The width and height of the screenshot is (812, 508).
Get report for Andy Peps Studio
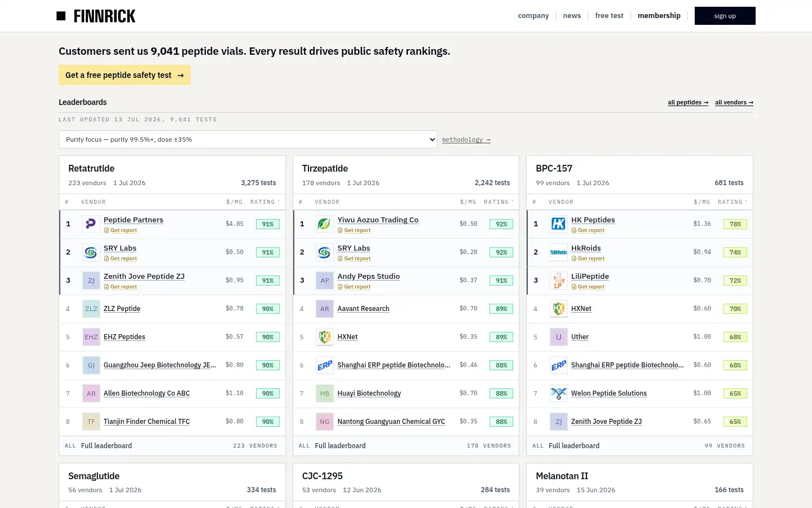(354, 287)
